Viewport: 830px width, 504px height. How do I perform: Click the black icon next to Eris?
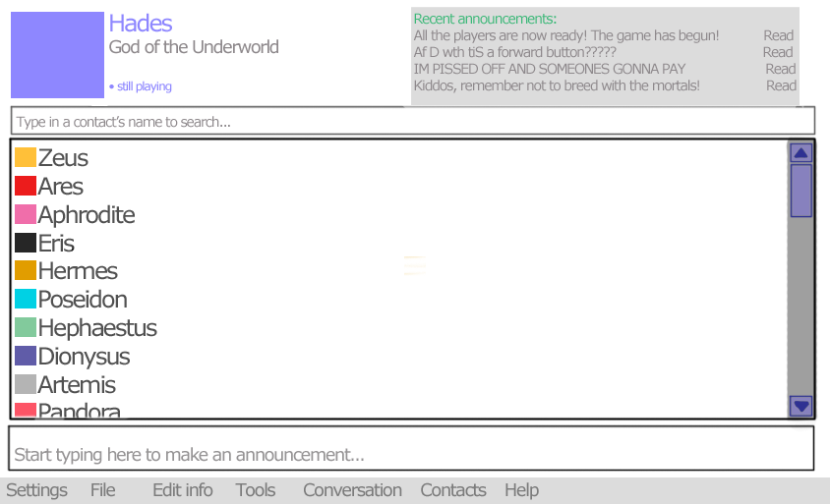tap(26, 243)
